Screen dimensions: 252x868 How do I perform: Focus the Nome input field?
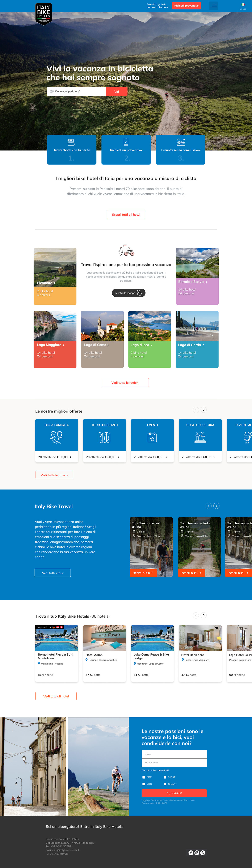[x=174, y=754]
